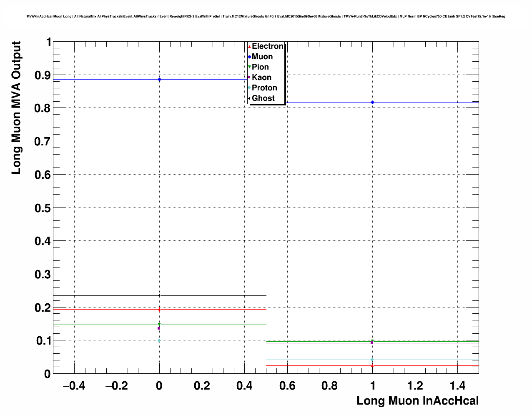Click the x-axis tick label 0.4

click(244, 386)
